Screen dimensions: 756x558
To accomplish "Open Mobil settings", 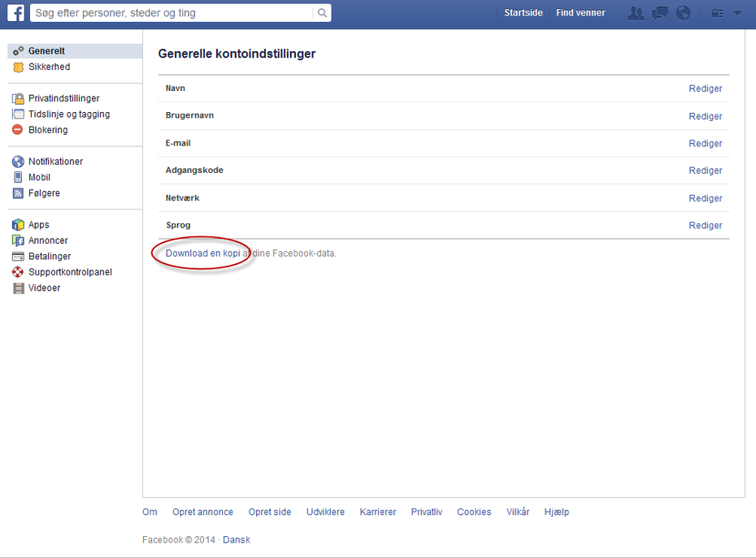I will point(39,177).
